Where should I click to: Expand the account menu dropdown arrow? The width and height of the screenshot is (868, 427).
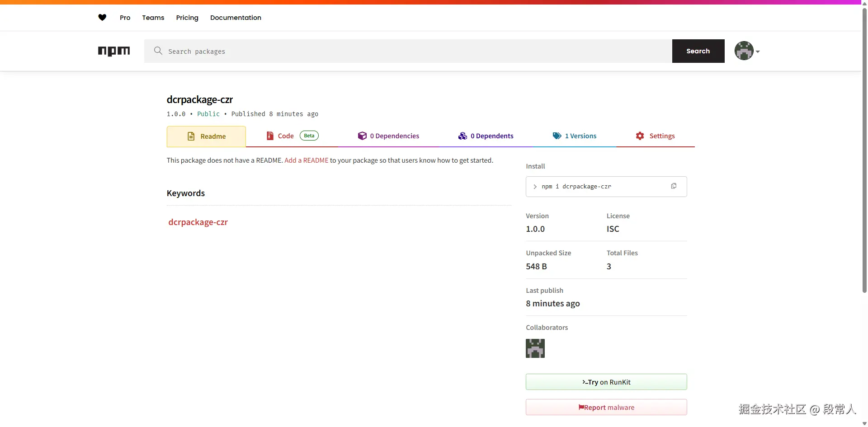tap(758, 52)
